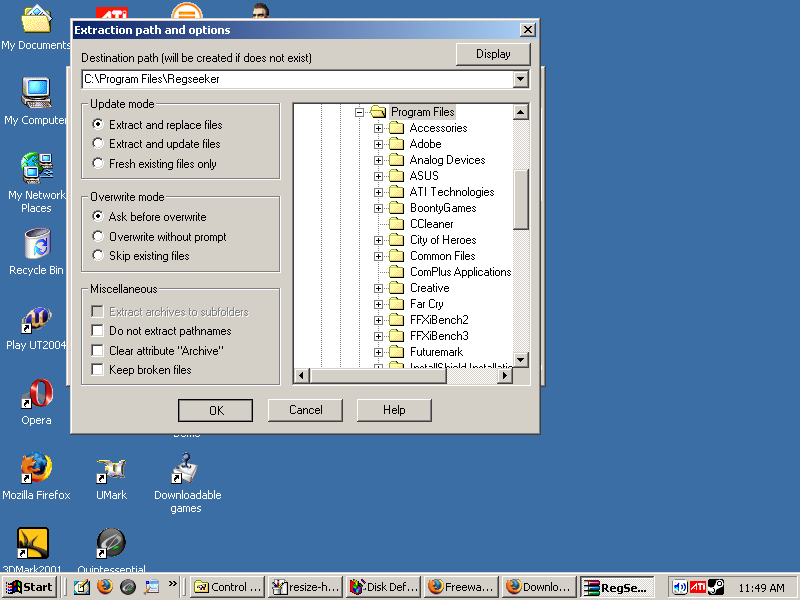Switch to the Control Panel taskbar item
800x600 pixels.
(227, 587)
